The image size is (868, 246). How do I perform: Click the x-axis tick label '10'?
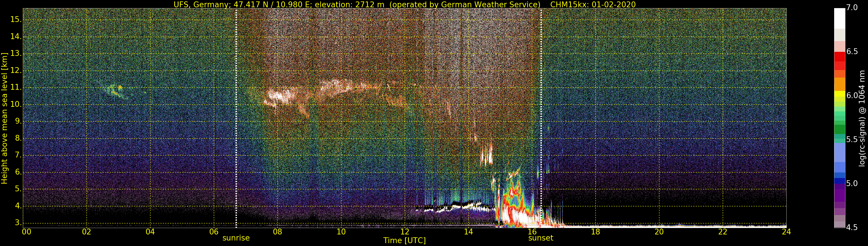[x=341, y=232]
